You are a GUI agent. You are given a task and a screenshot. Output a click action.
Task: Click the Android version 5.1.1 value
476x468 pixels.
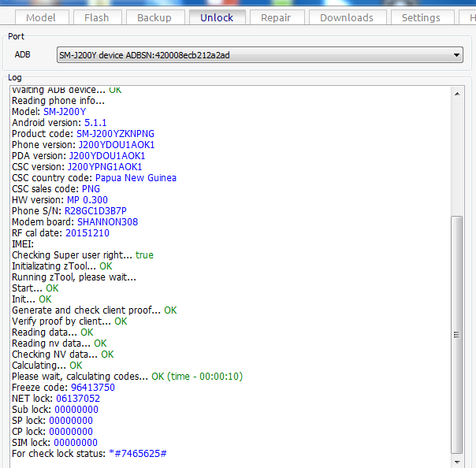click(95, 123)
